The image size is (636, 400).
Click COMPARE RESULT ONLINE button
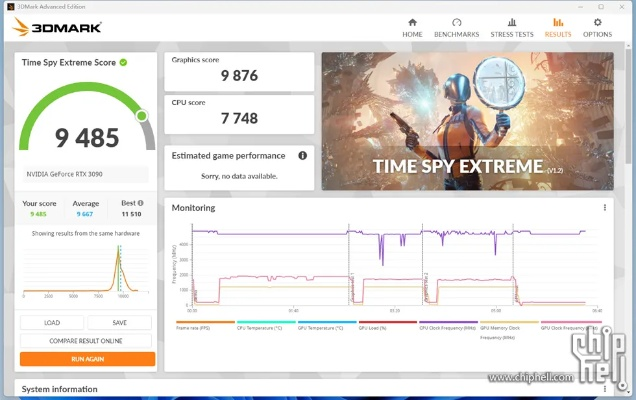87,340
